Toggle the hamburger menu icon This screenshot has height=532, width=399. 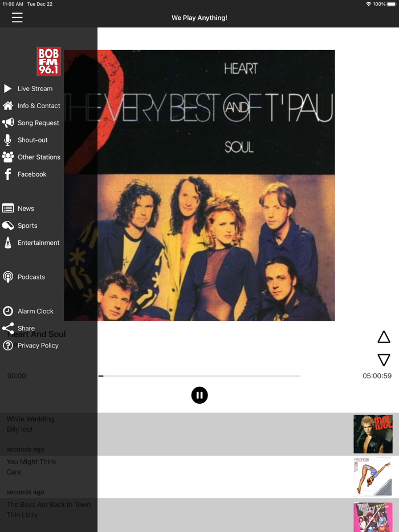17,17
